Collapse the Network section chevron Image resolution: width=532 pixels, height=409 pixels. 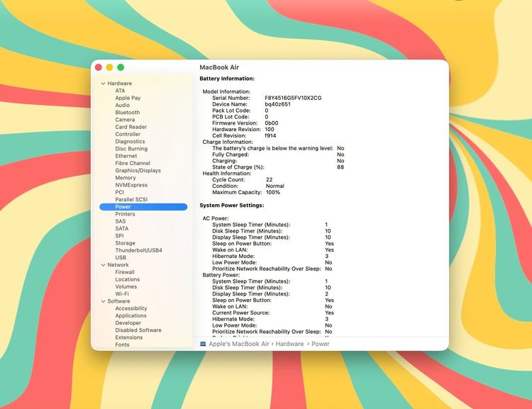(103, 265)
